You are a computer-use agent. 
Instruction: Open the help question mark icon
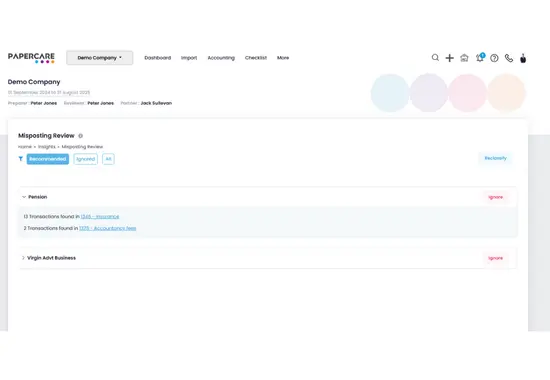(x=494, y=58)
